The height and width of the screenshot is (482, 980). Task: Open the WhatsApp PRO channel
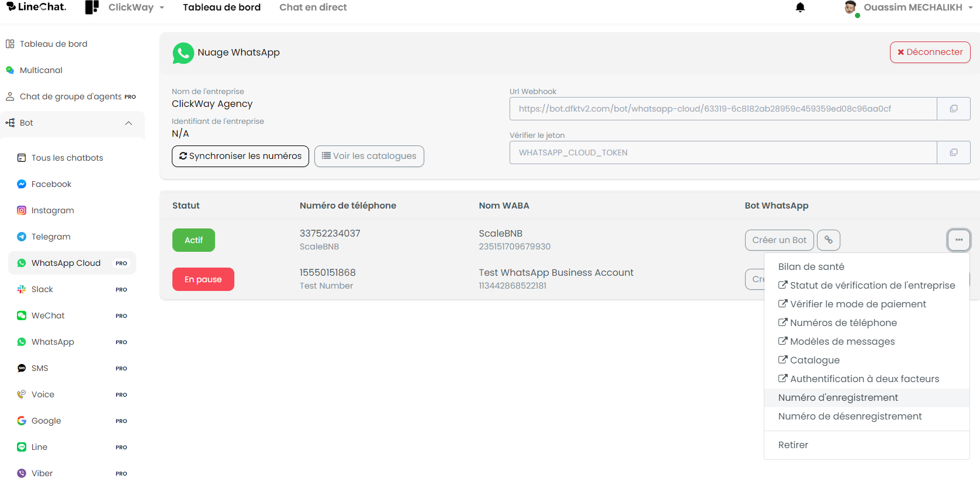coord(53,342)
